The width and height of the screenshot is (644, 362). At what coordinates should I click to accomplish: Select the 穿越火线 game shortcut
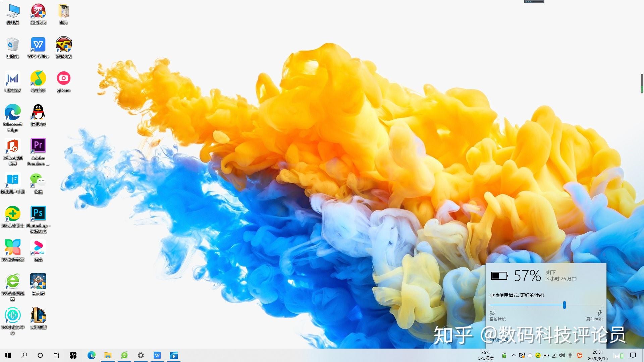(x=64, y=48)
